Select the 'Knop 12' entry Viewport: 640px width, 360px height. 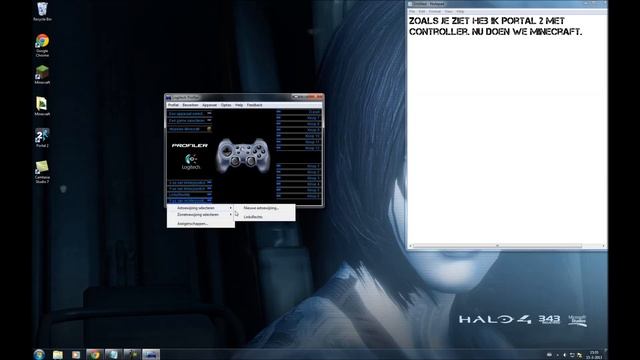click(x=299, y=148)
